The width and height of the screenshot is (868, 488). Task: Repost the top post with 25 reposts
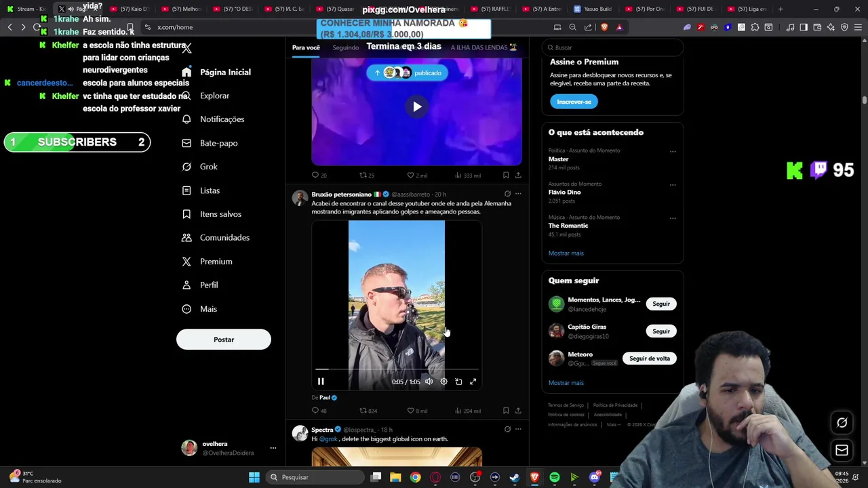pyautogui.click(x=367, y=176)
